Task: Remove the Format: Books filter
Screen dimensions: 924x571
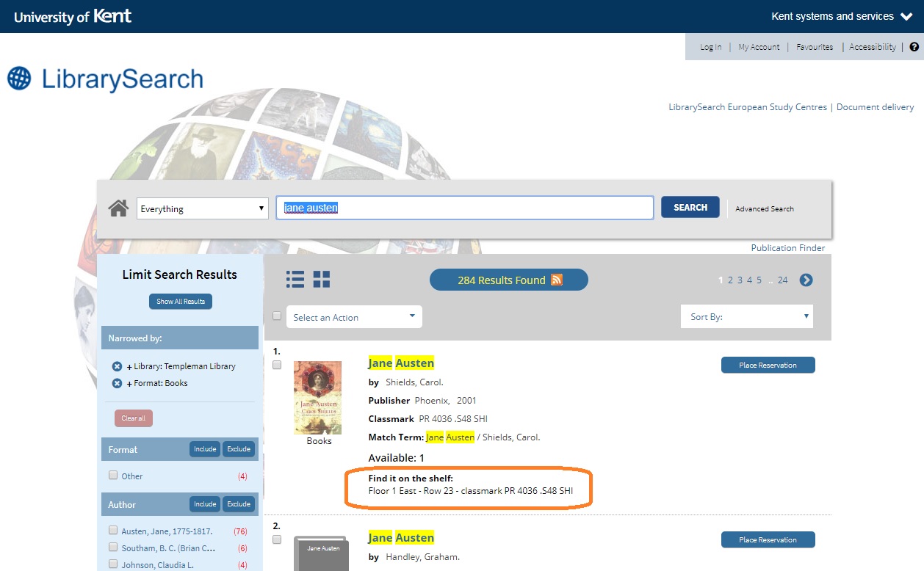Action: [x=117, y=383]
